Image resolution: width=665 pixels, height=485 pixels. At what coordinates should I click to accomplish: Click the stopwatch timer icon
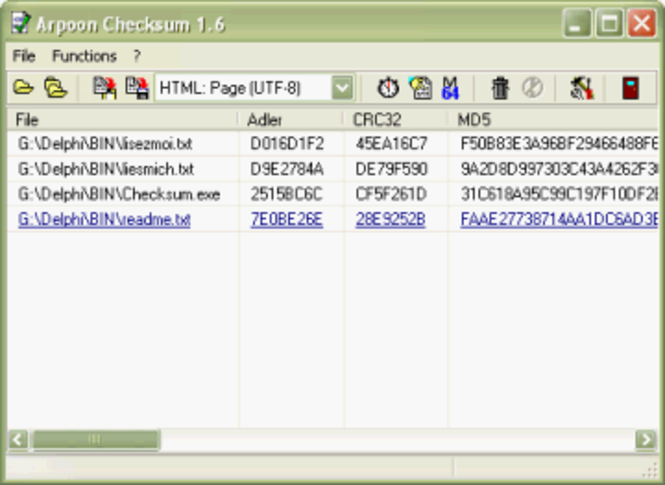(388, 88)
